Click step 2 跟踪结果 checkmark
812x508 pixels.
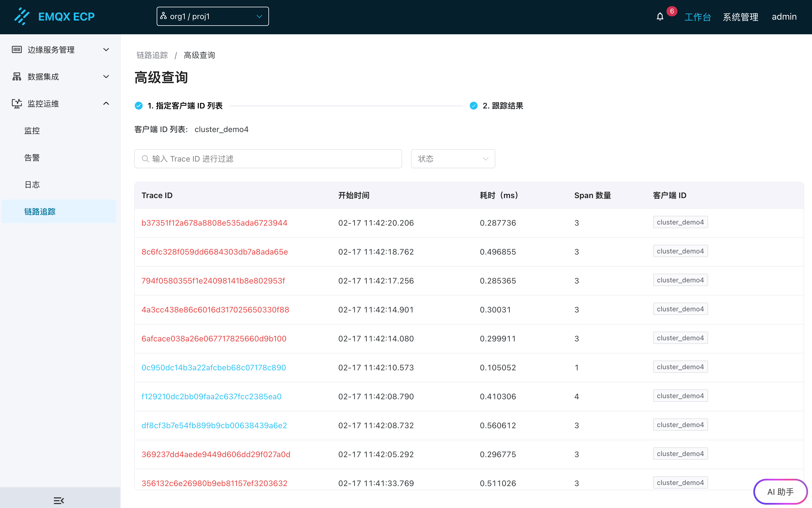click(473, 106)
